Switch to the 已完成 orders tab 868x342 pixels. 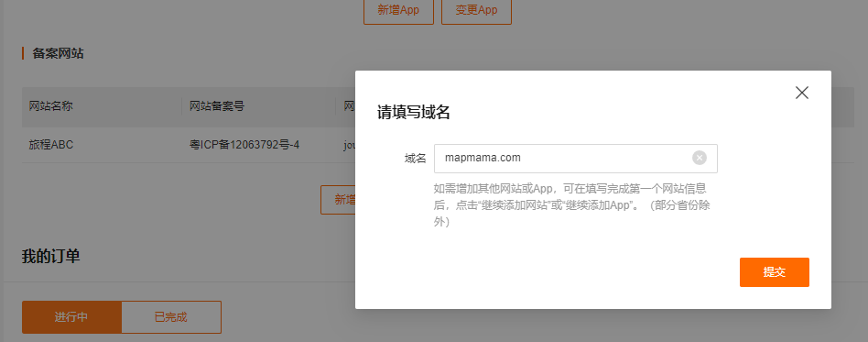tap(171, 317)
